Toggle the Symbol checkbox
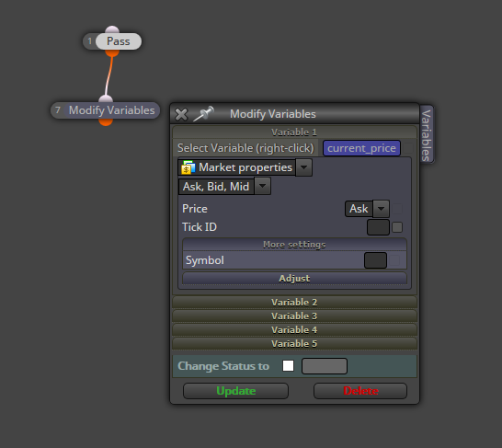 (394, 260)
